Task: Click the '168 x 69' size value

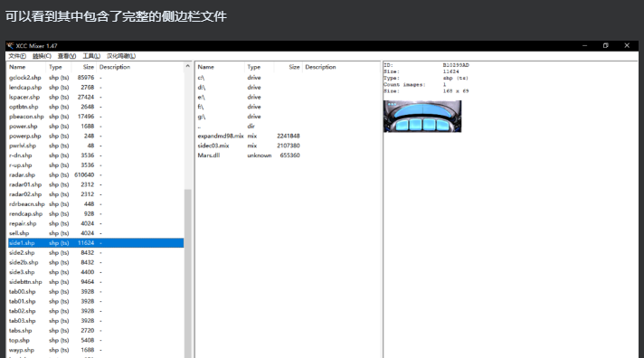Action: click(x=456, y=91)
